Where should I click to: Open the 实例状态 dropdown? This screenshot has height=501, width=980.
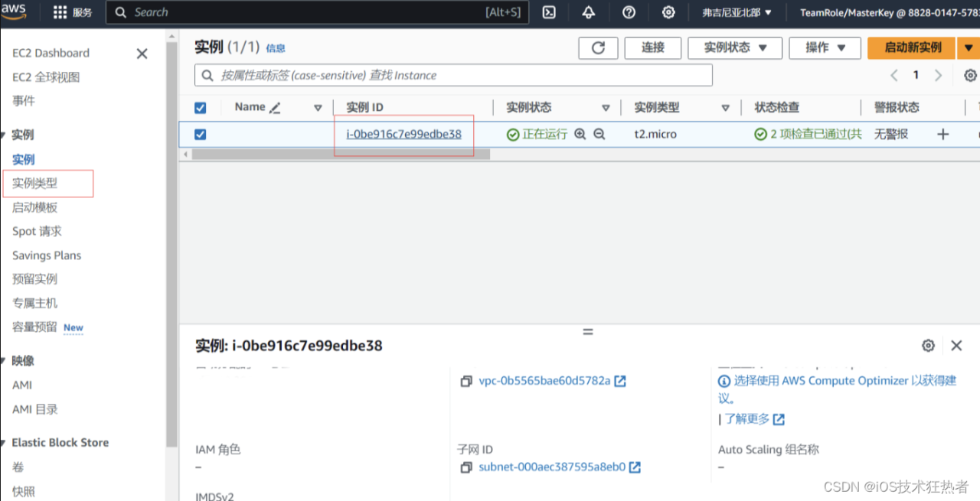(734, 47)
